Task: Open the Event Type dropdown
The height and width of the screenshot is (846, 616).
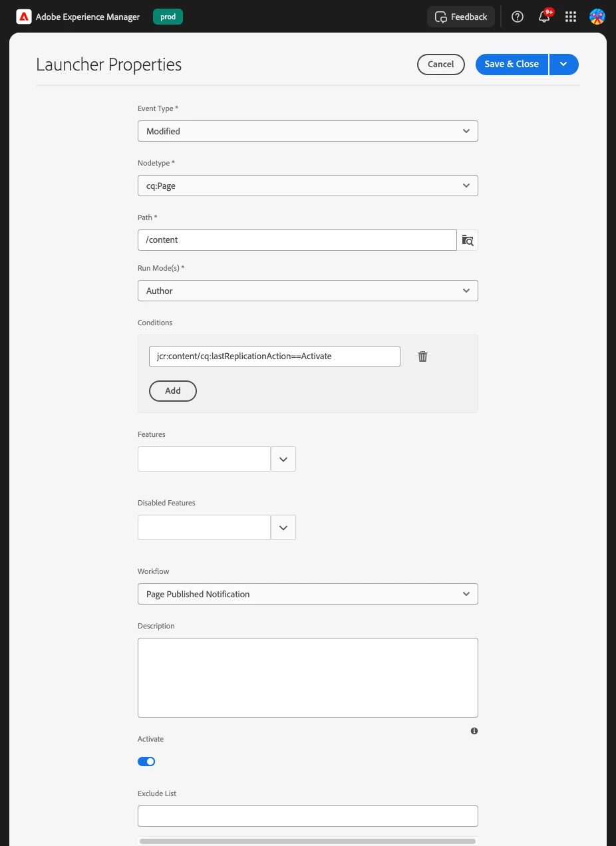Action: (x=308, y=131)
